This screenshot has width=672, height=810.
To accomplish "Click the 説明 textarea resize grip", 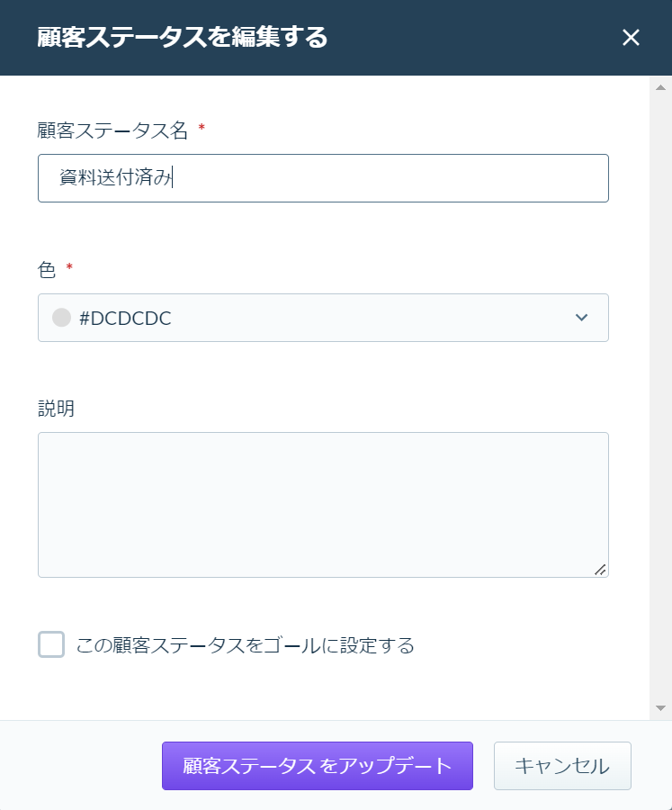I will 600,570.
